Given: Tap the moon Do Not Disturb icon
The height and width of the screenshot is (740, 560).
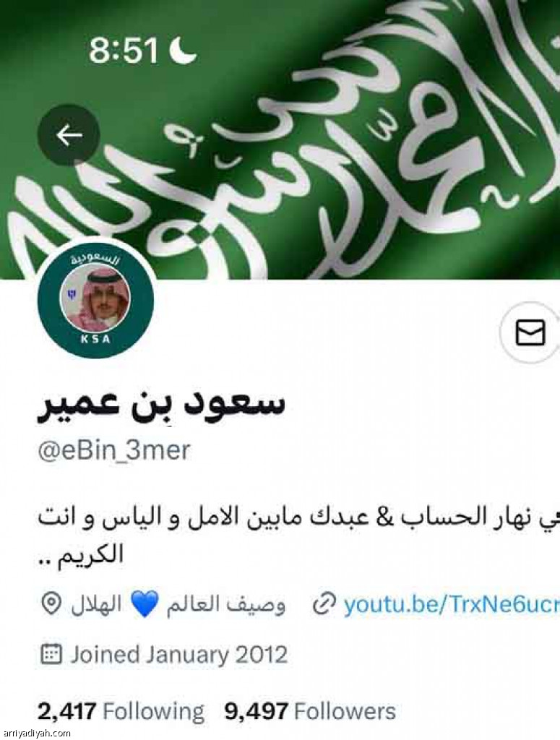Looking at the screenshot, I should [x=183, y=51].
